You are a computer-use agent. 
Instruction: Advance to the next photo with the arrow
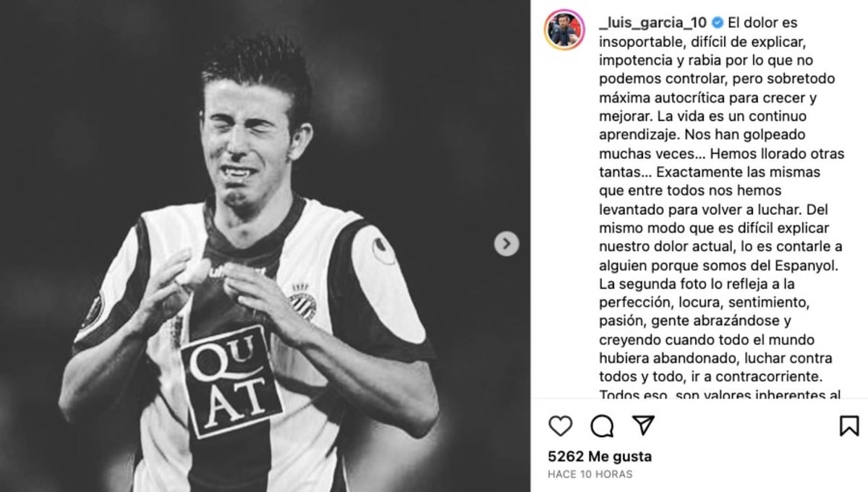(507, 243)
